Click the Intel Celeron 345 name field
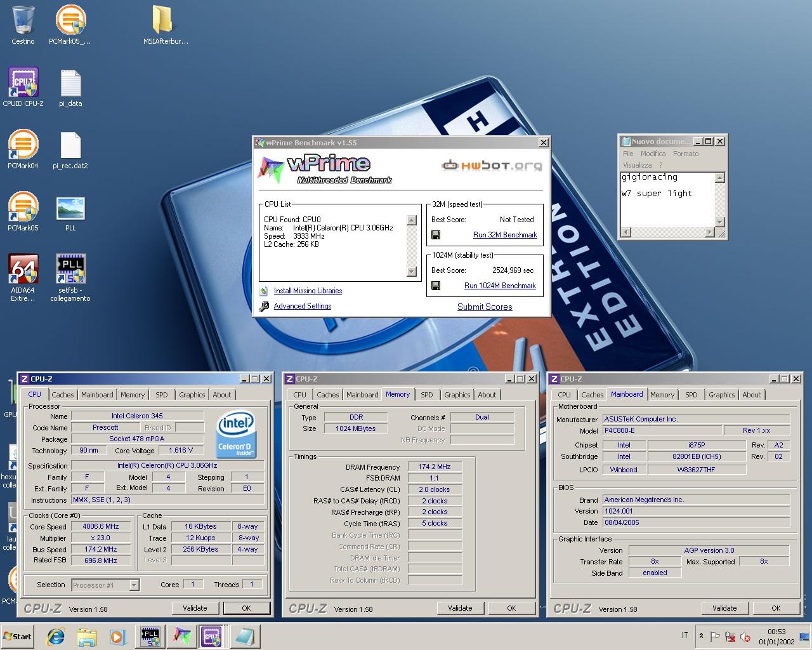Screen dimensions: 812x650 point(137,416)
